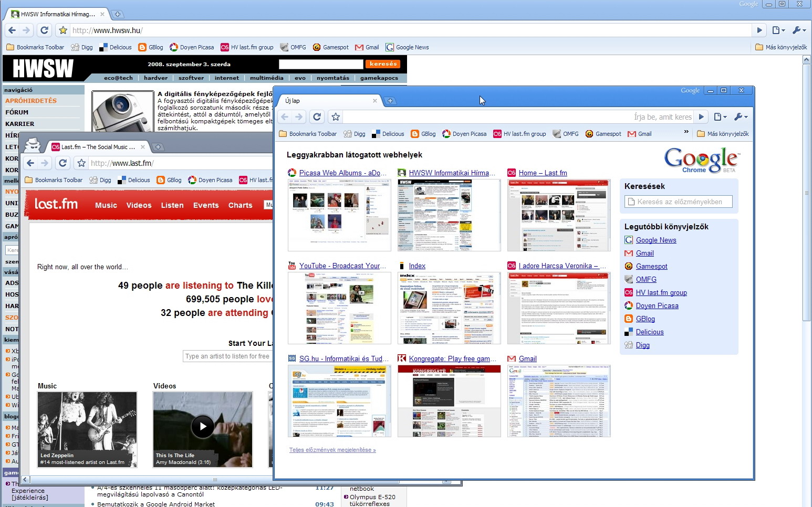Focus Keresés az előzményekben search box
812x507 pixels.
[679, 202]
